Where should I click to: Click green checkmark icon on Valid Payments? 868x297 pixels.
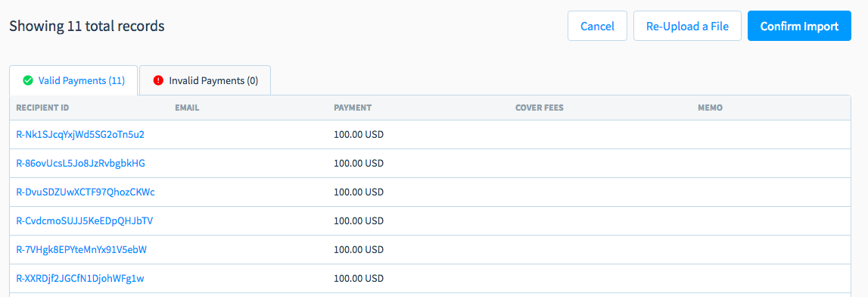28,80
